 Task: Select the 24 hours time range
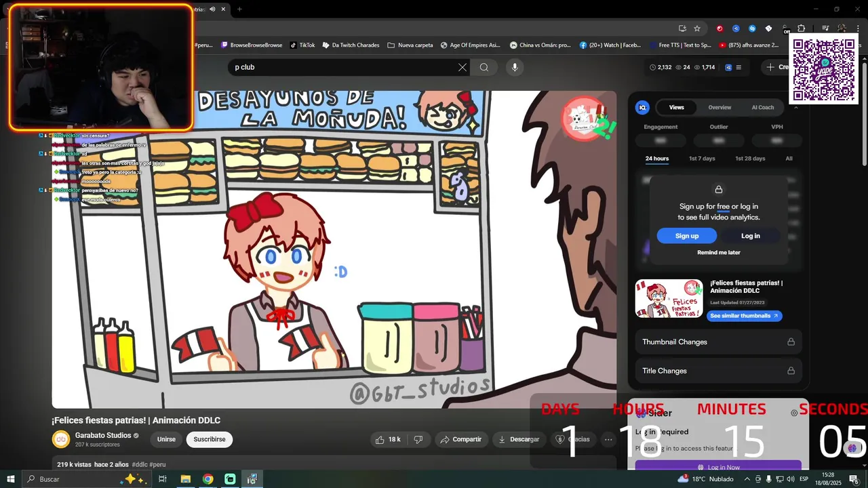(x=657, y=159)
